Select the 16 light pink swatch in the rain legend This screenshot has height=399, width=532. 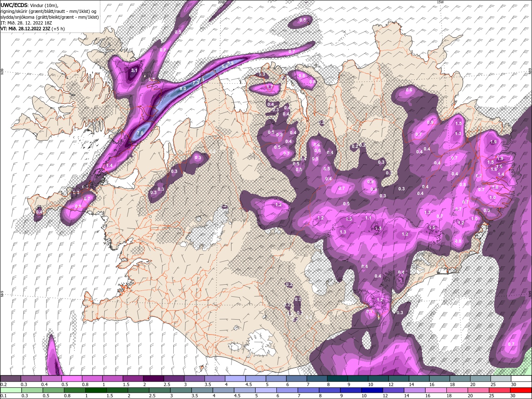[x=436, y=390]
